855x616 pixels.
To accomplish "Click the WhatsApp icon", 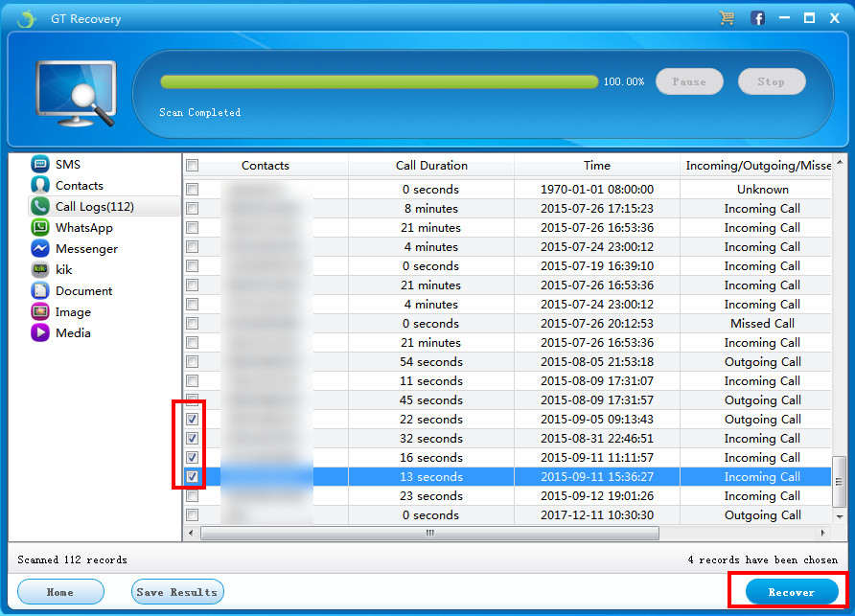I will 40,227.
